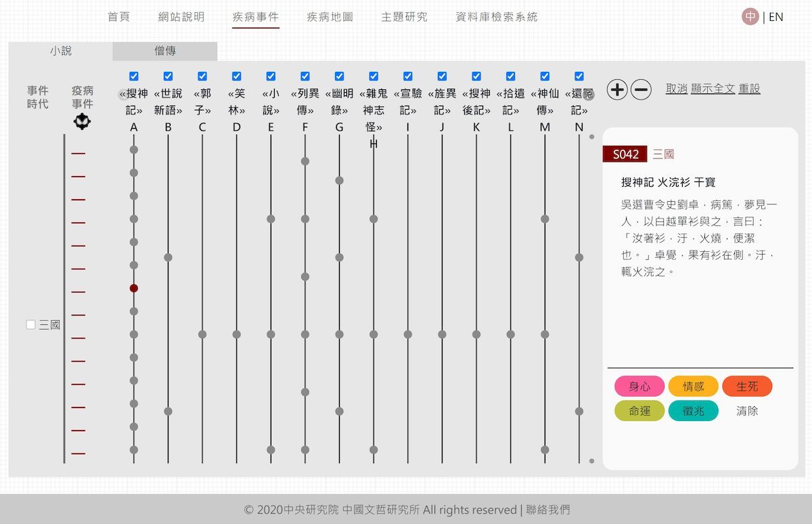Switch to the 僧傳 tab
This screenshot has height=524, width=812.
[x=165, y=51]
